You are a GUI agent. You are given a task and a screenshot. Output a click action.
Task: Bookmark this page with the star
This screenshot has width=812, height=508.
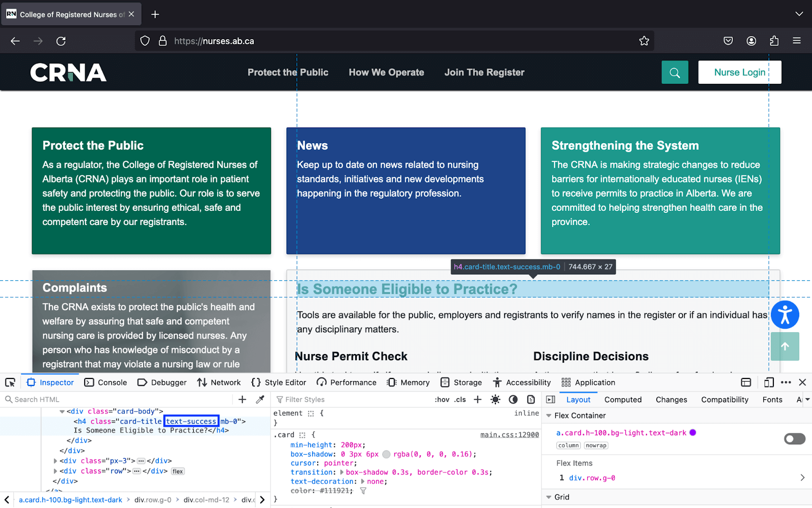(644, 41)
